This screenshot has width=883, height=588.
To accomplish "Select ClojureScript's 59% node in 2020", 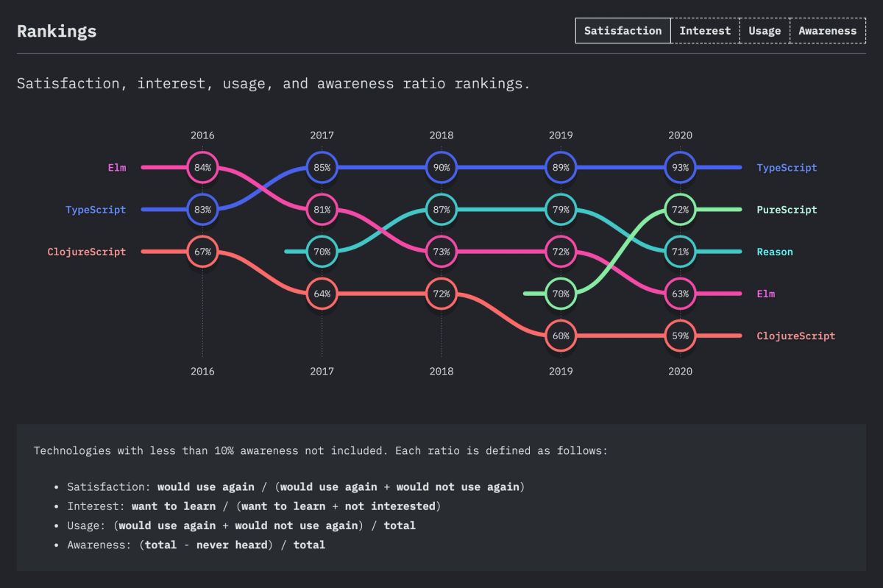I will [680, 336].
